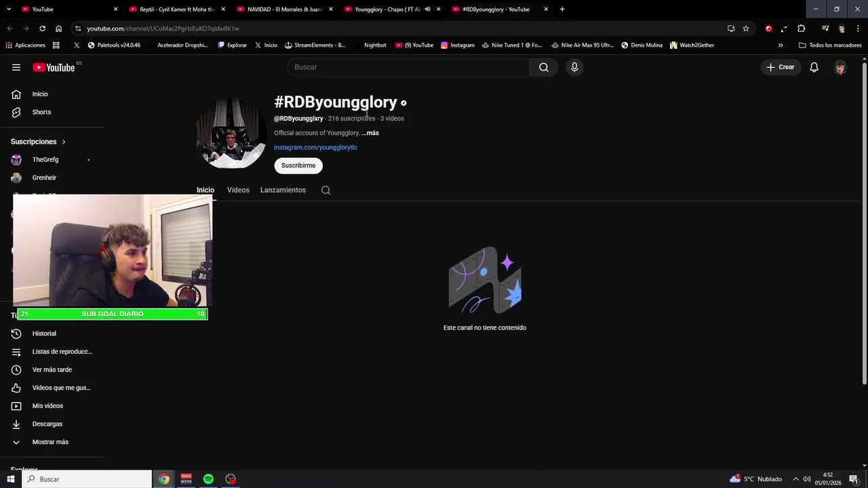Open YouTube notifications bell
The height and width of the screenshot is (488, 868).
(x=814, y=67)
